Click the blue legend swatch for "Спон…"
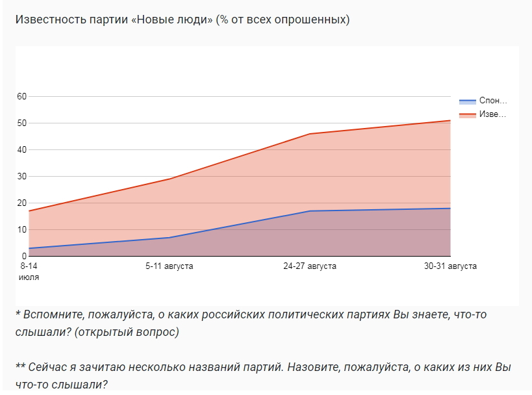 point(467,101)
